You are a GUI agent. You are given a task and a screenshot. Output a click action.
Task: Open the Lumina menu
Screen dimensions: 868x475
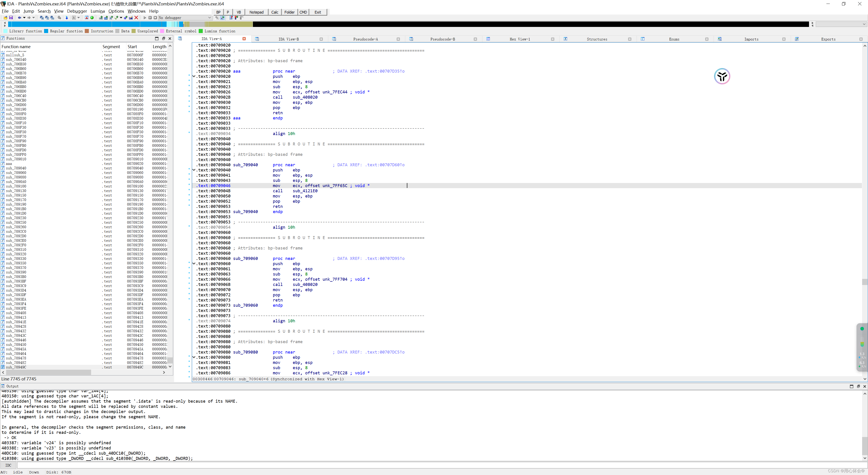click(97, 11)
